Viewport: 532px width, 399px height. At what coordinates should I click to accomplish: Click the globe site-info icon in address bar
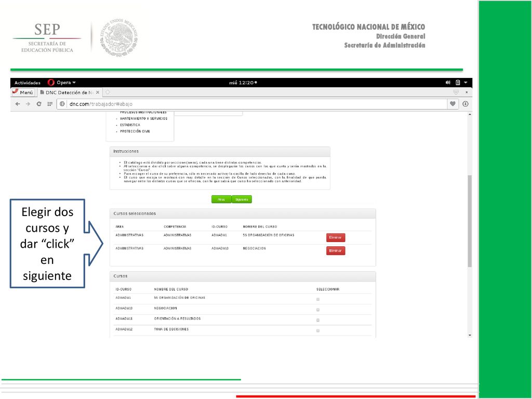[62, 104]
